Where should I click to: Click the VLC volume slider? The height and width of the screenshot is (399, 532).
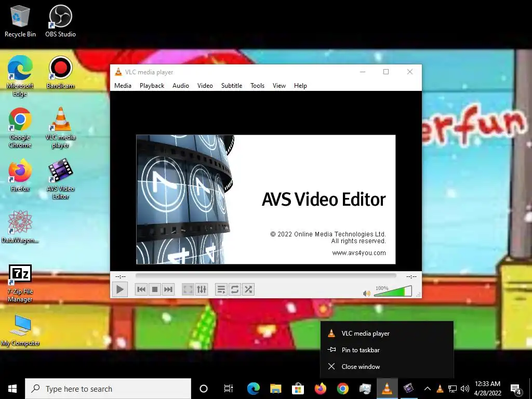click(x=393, y=291)
